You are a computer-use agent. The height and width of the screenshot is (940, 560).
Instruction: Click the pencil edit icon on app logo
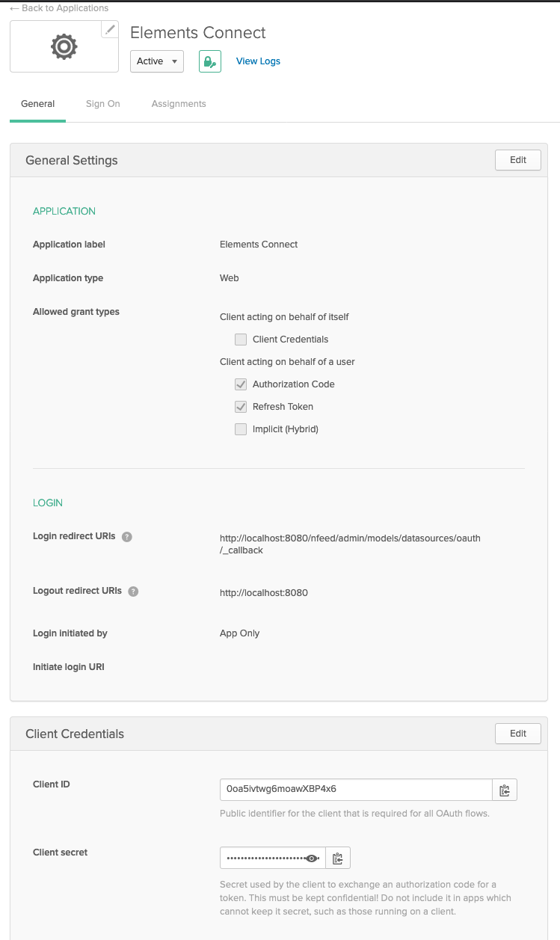110,30
